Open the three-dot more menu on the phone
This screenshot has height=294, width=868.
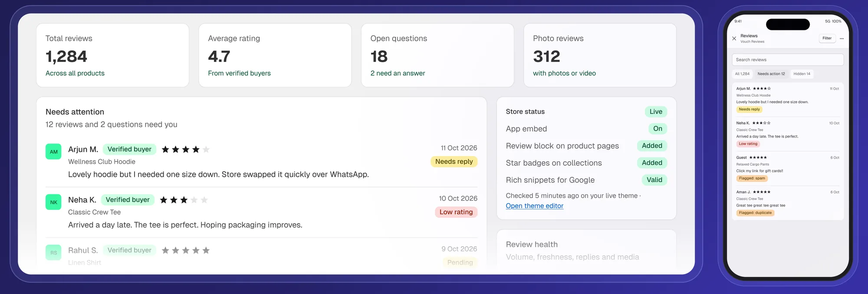(842, 39)
